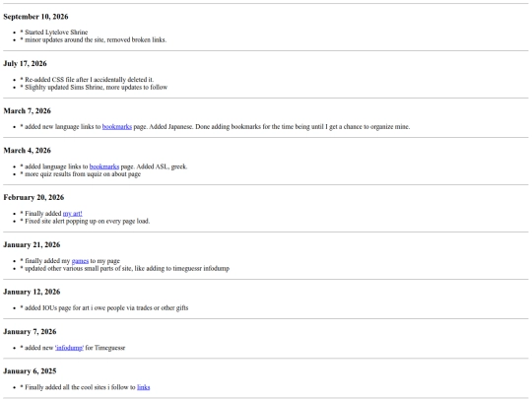Click the heading 'July 17, 2026'

pyautogui.click(x=25, y=64)
